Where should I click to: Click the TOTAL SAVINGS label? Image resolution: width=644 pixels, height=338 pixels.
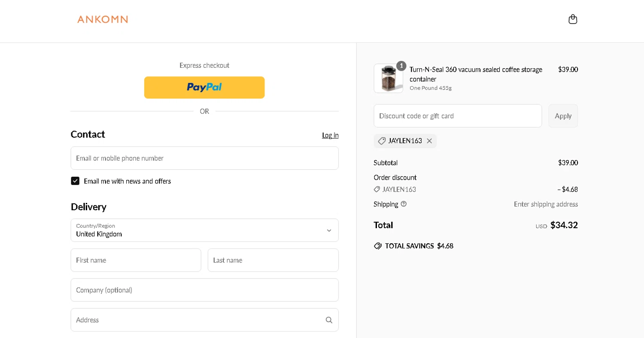(x=410, y=246)
